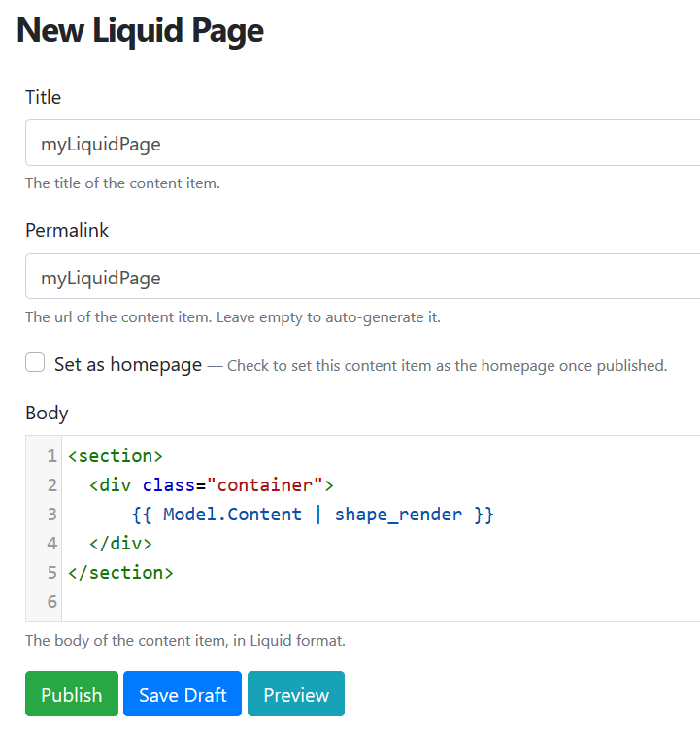Screen dimensions: 700x731
Task: Focus the Permalink input field
Action: (363, 277)
